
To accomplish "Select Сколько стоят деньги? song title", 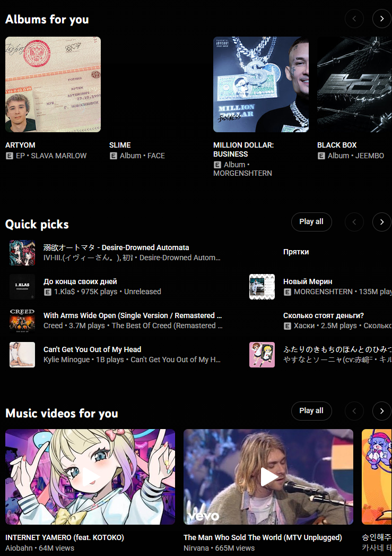I will pyautogui.click(x=324, y=315).
